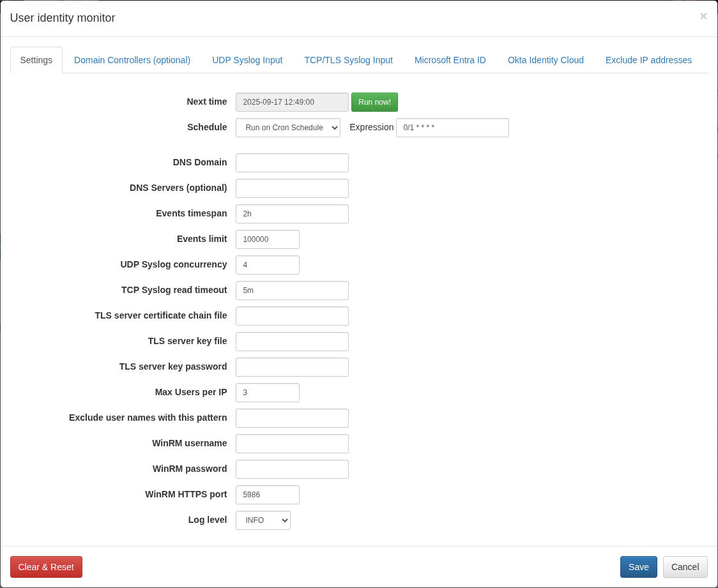718x588 pixels.
Task: Open the Exclude IP addresses tab
Action: tap(648, 60)
